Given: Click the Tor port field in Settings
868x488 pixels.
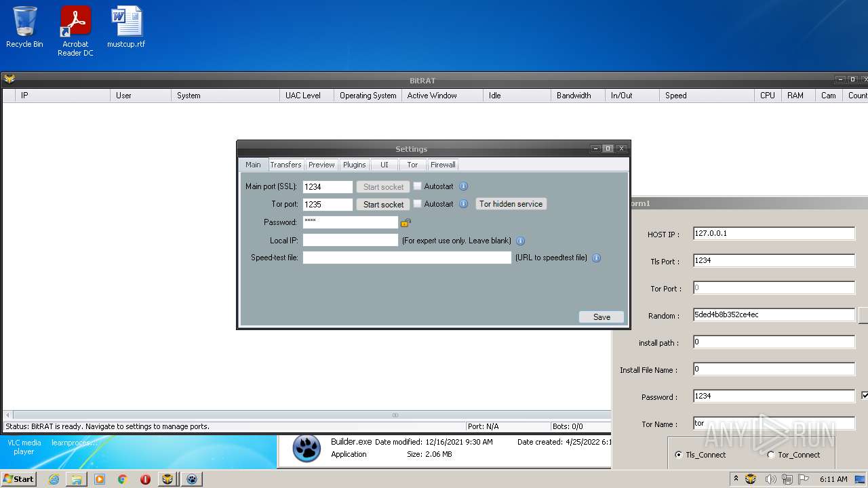Looking at the screenshot, I should 328,204.
